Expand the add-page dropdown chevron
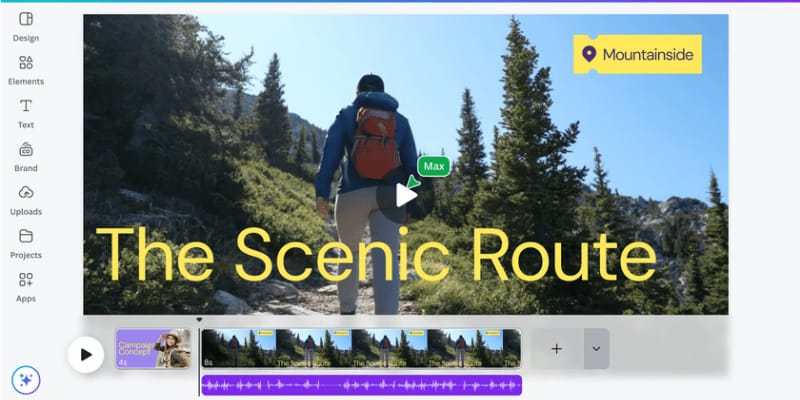Viewport: 800px width, 400px height. (x=596, y=349)
